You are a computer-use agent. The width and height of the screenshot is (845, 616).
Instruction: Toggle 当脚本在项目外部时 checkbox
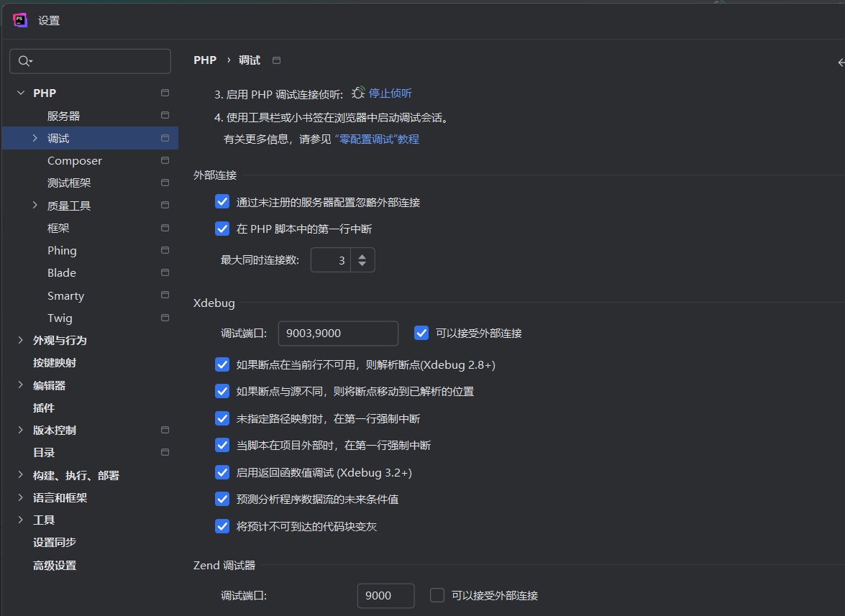point(222,446)
